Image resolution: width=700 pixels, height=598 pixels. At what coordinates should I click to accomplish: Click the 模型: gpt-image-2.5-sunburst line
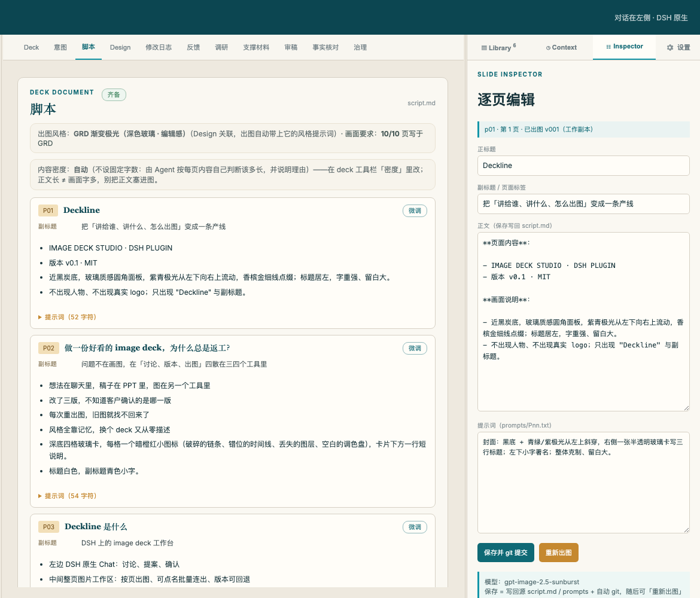click(532, 582)
